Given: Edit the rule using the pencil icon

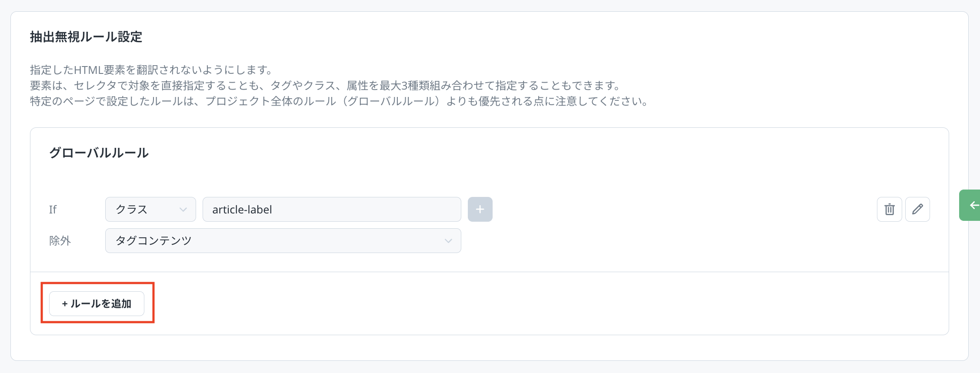Looking at the screenshot, I should click(x=917, y=210).
